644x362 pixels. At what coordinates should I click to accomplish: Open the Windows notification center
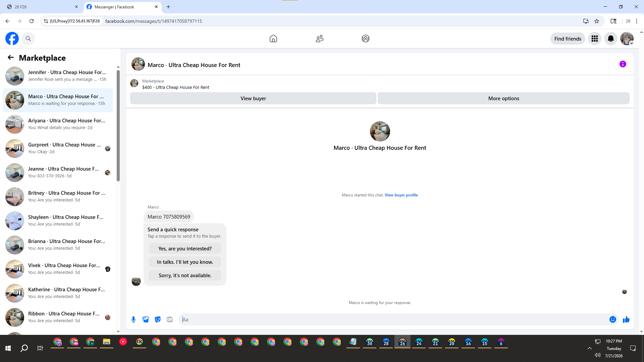633,348
